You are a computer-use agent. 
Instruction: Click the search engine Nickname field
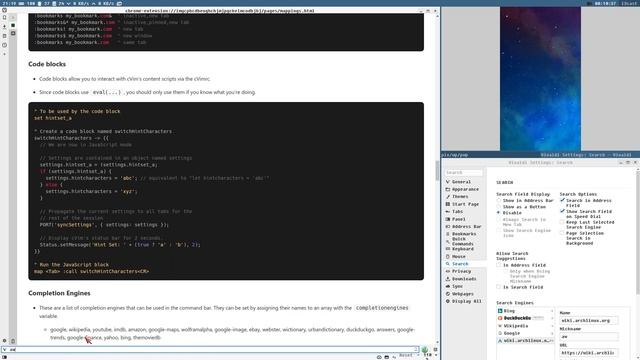[589, 336]
